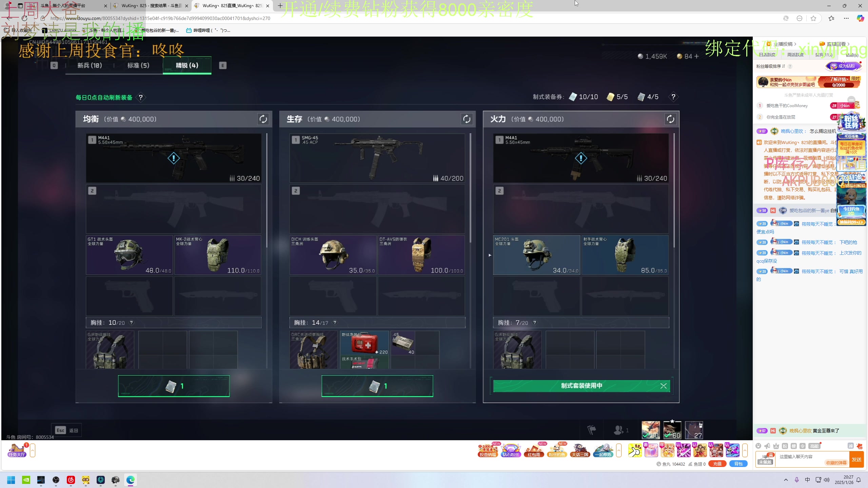Click the browser address bar URL
Image resolution: width=868 pixels, height=488 pixels.
(160, 18)
